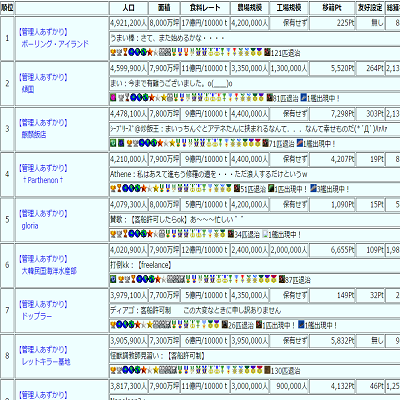Click the 面積 column header
Viewport: 400px width, 400px height.
164,8
